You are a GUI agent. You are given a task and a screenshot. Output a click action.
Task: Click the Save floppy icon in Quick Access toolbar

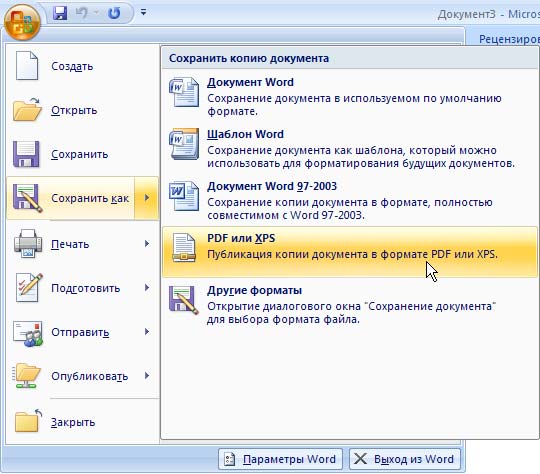pyautogui.click(x=60, y=13)
